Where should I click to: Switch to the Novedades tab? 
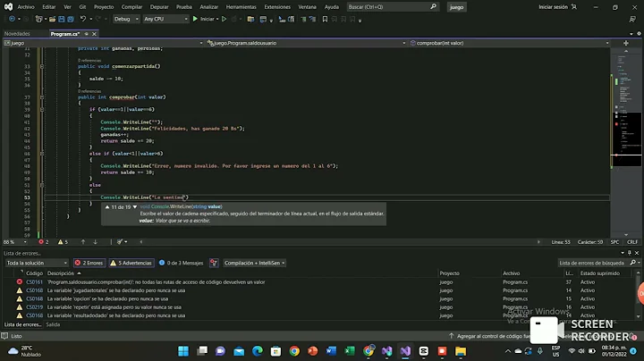[x=17, y=34]
